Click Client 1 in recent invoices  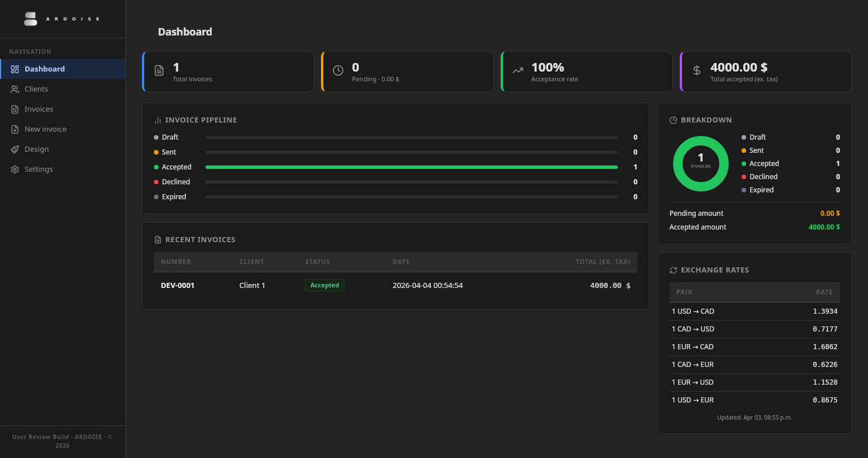click(x=252, y=286)
